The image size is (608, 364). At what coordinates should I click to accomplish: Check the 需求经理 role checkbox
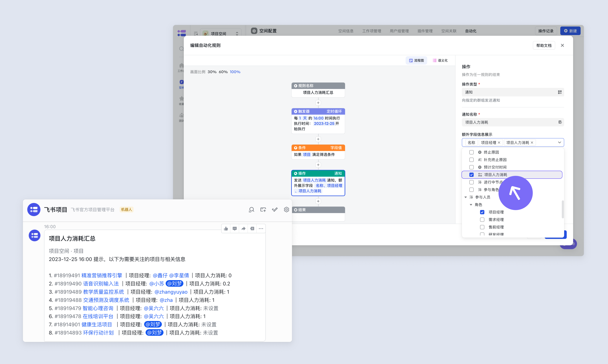coord(482,220)
